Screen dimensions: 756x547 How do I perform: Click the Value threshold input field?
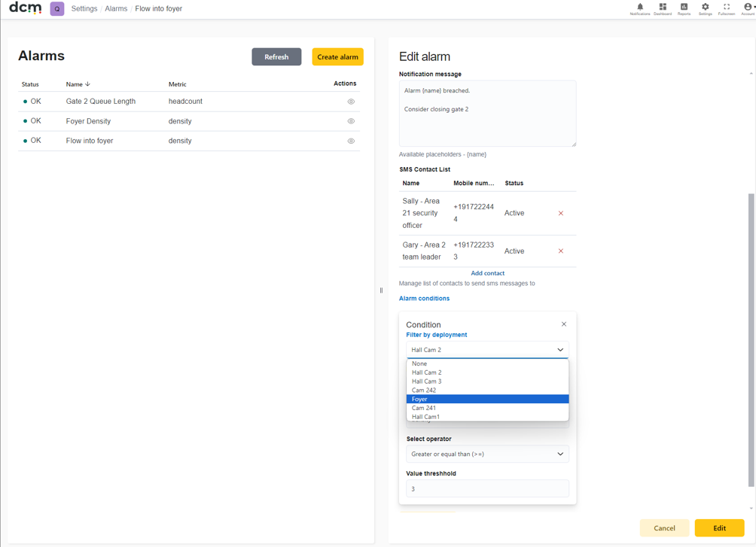[487, 488]
